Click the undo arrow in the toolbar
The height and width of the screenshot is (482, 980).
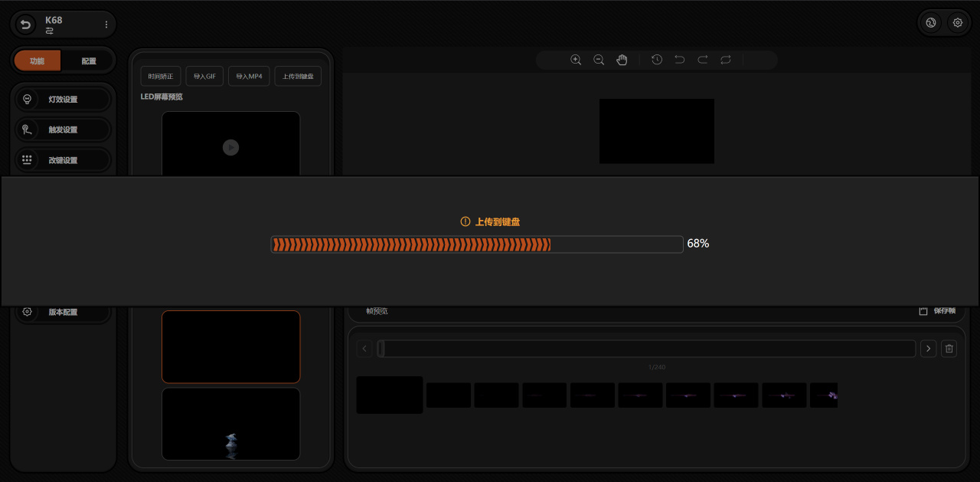(679, 60)
